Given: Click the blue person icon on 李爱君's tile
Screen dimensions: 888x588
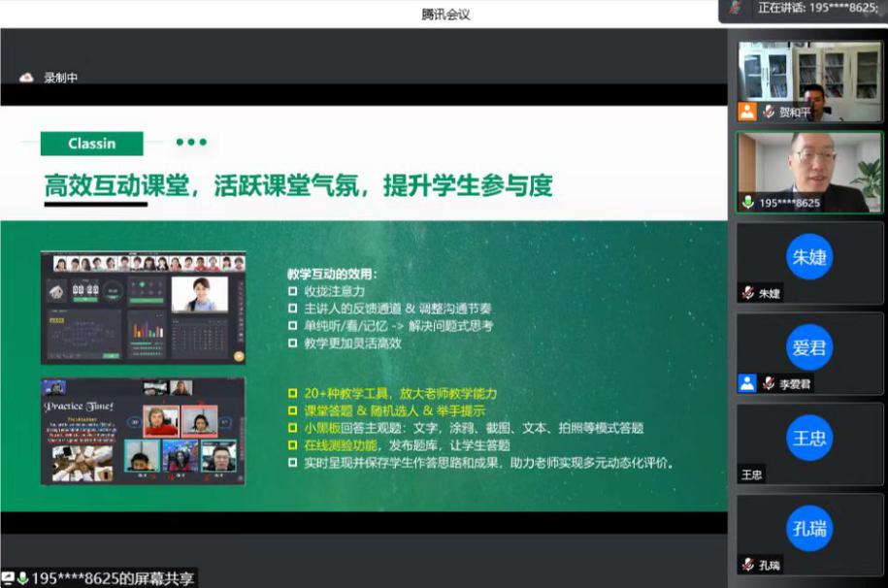Looking at the screenshot, I should 747,383.
